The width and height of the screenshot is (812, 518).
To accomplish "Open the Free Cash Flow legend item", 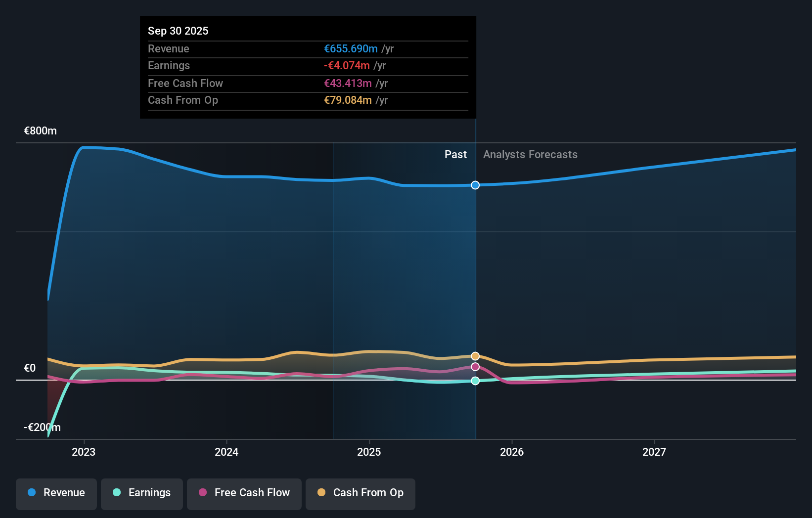I will (244, 493).
